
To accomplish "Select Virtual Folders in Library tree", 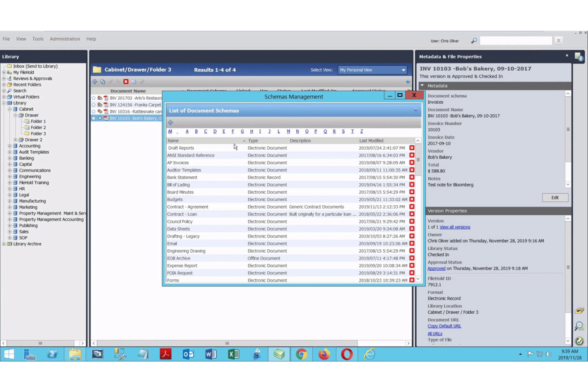I will (26, 97).
